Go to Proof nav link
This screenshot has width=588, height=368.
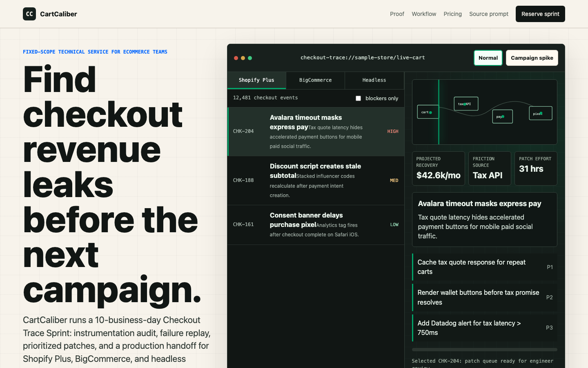[x=397, y=14]
